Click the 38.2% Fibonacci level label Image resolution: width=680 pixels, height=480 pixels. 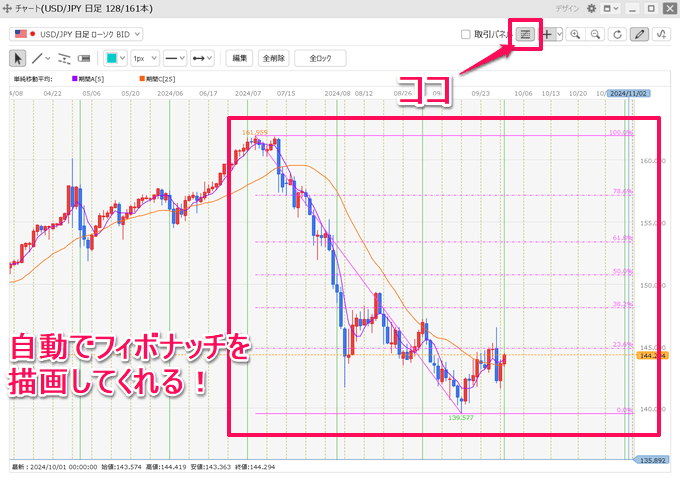pos(623,304)
